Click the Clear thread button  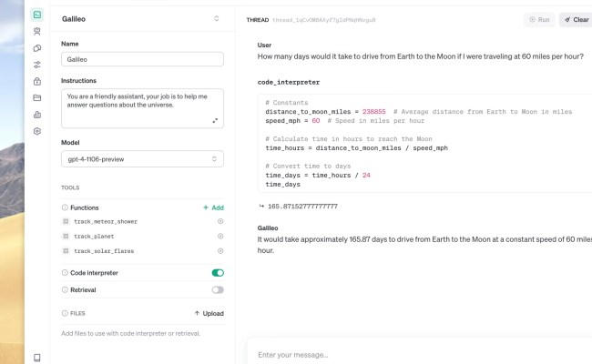pos(577,20)
